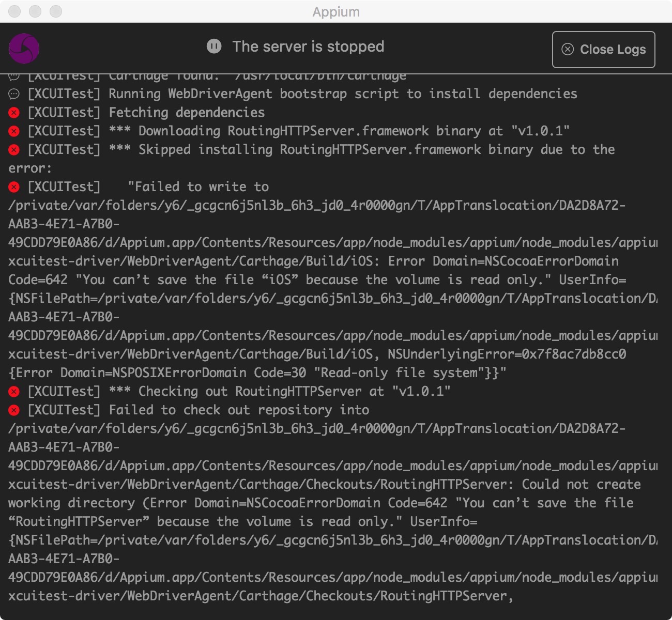Click the speech bubble icon on Running WebDriverAgent line

[x=14, y=94]
